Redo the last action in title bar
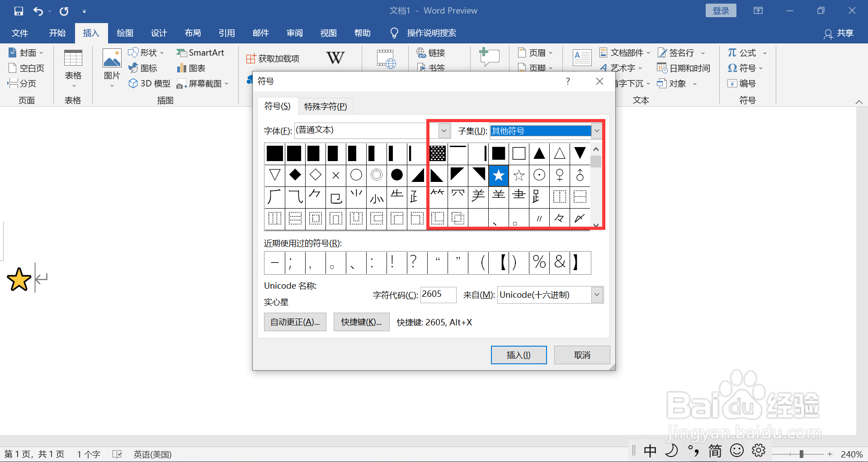Viewport: 868px width, 462px height. 64,11
